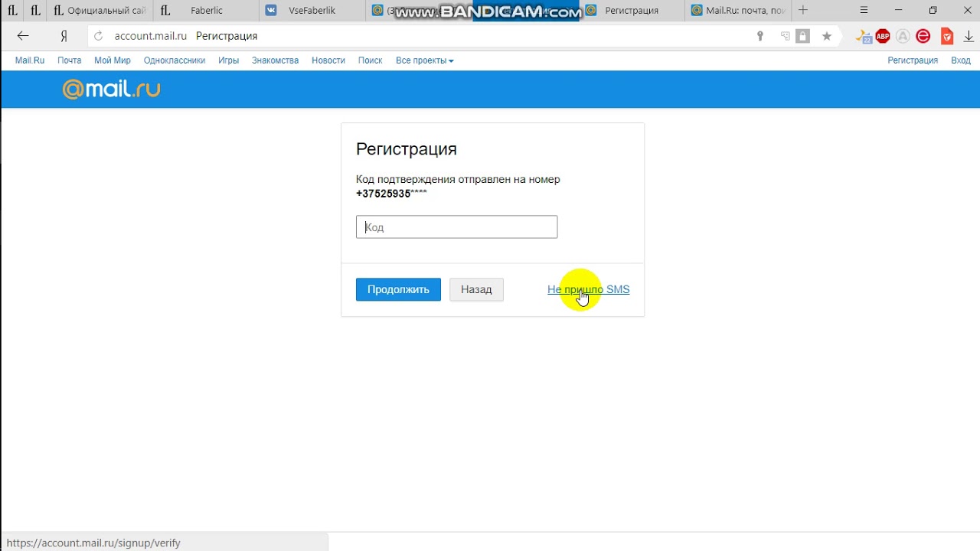The width and height of the screenshot is (980, 551).
Task: Open a new tab with the plus icon
Action: click(802, 10)
